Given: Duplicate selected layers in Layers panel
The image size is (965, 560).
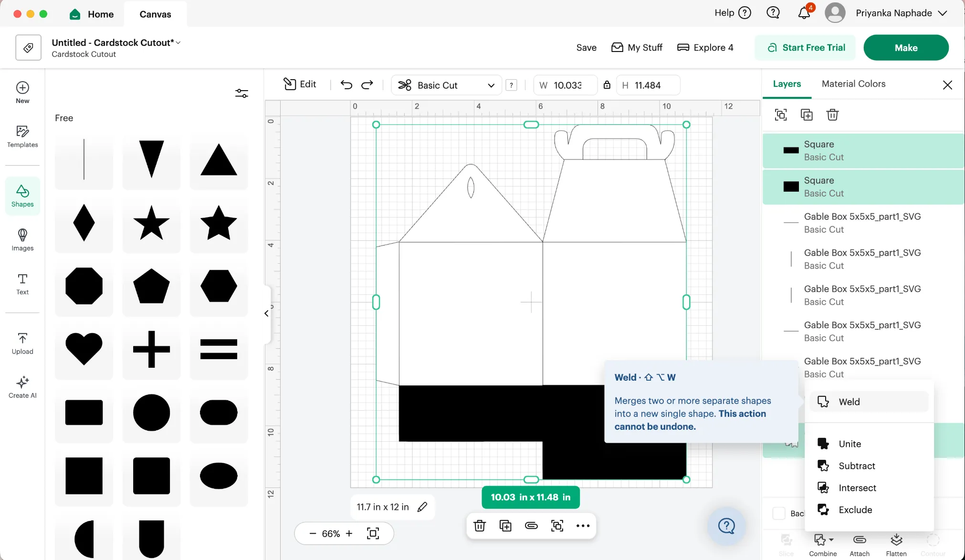Looking at the screenshot, I should click(807, 114).
